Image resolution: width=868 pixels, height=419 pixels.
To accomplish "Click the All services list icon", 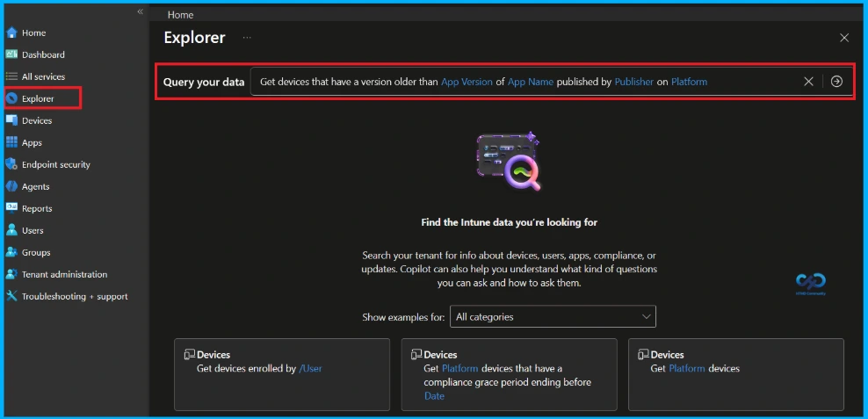I will pyautogui.click(x=11, y=76).
